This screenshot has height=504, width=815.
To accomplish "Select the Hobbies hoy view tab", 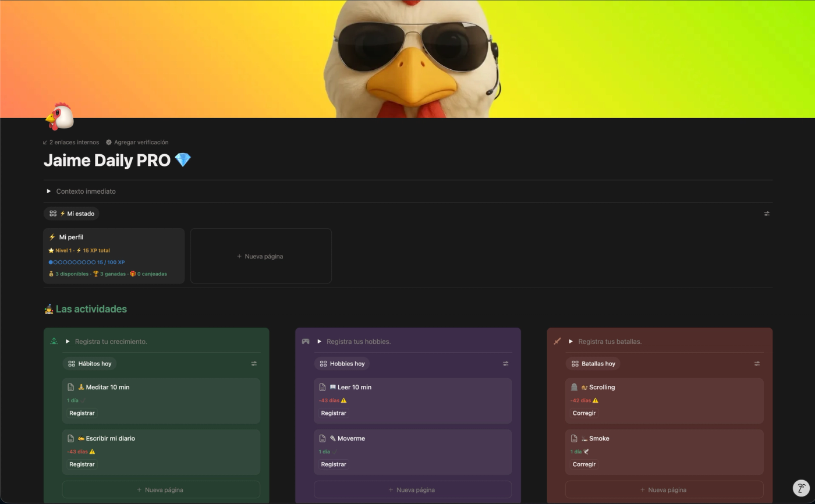I will pos(342,364).
